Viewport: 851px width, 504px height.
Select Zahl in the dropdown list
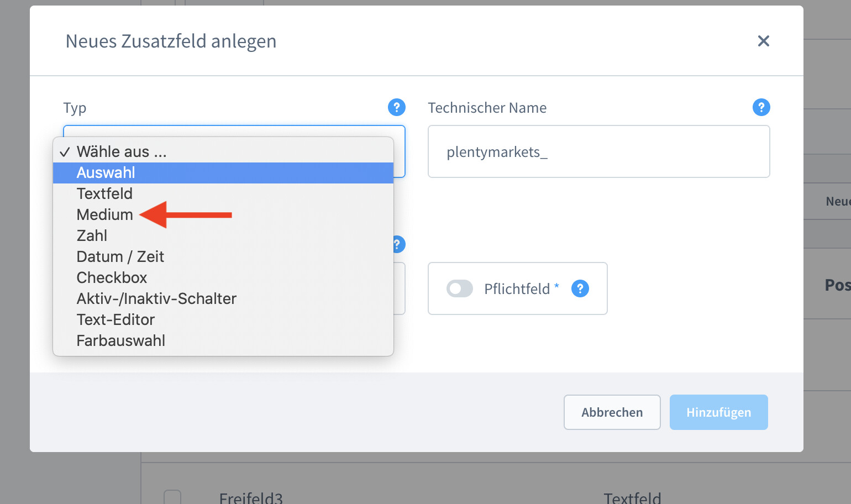(x=92, y=236)
